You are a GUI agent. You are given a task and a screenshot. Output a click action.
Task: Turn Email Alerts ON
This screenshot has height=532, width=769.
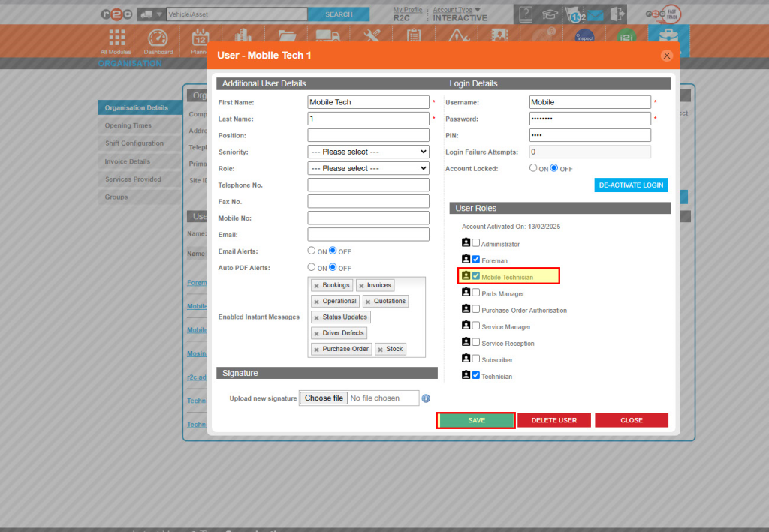point(311,250)
